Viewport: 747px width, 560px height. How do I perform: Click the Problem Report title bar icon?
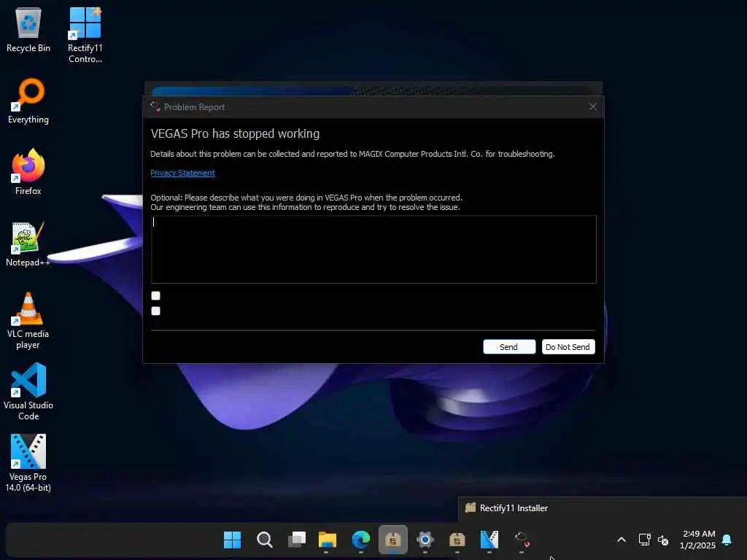155,106
